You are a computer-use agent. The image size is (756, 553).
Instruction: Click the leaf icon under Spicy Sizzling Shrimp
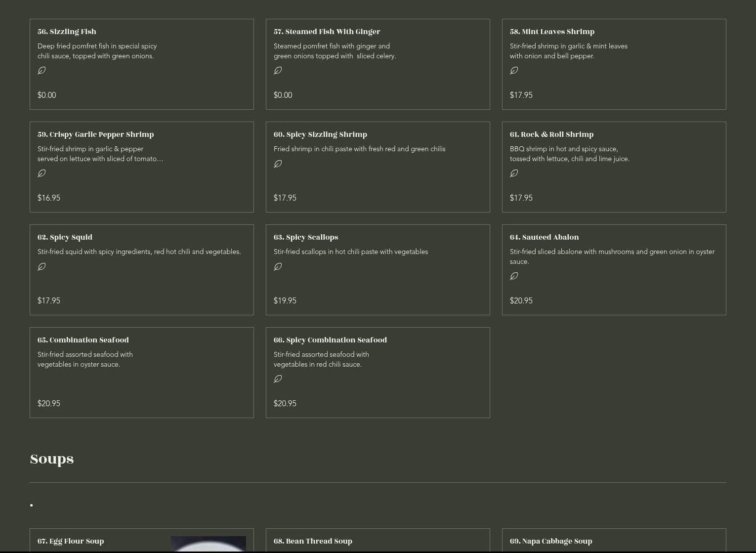click(278, 164)
